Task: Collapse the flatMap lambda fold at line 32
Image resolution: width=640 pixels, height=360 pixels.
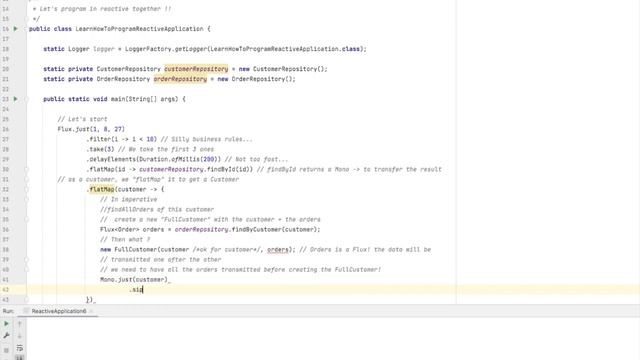Action: [27, 189]
